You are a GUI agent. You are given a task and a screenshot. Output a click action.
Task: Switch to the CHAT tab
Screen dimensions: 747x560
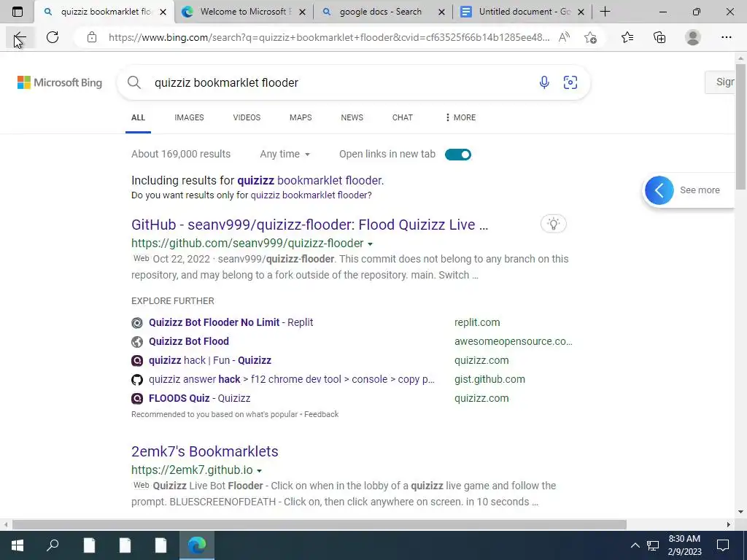[x=403, y=117]
